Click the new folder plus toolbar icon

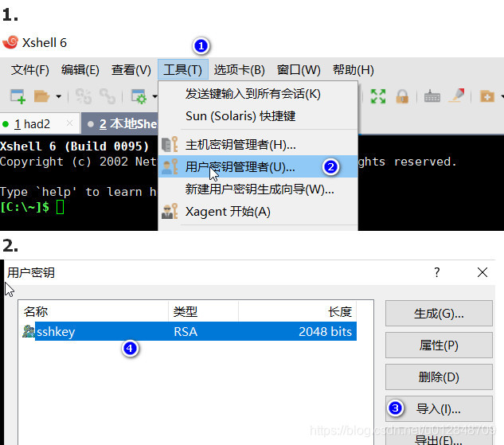coord(487,96)
